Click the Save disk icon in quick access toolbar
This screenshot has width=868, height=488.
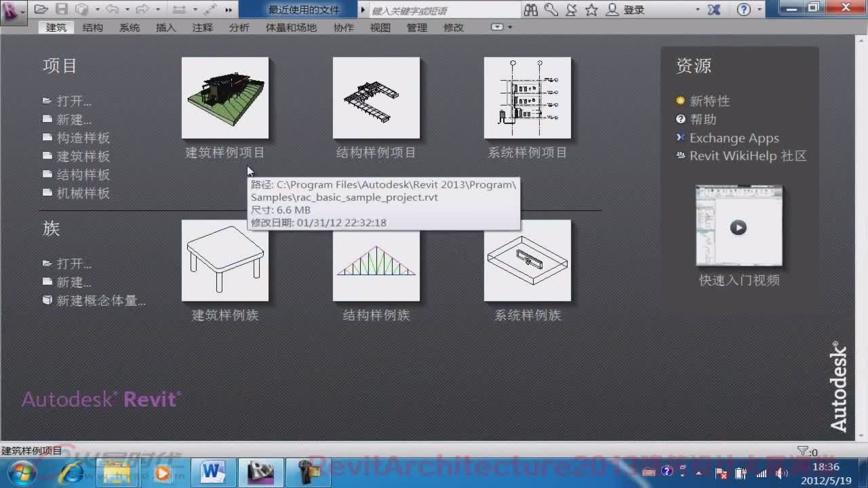tap(62, 9)
